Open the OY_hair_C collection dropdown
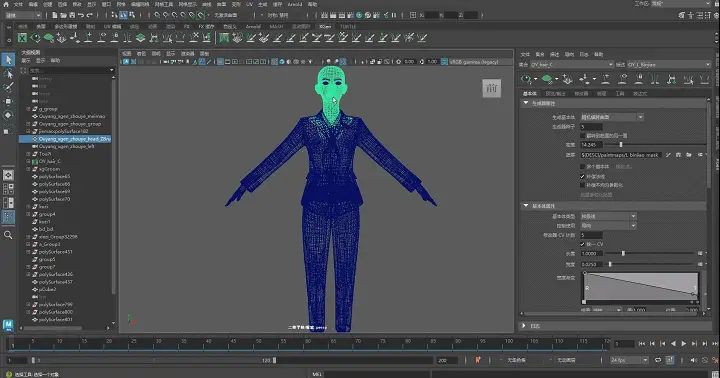The image size is (720, 378). tap(572, 65)
